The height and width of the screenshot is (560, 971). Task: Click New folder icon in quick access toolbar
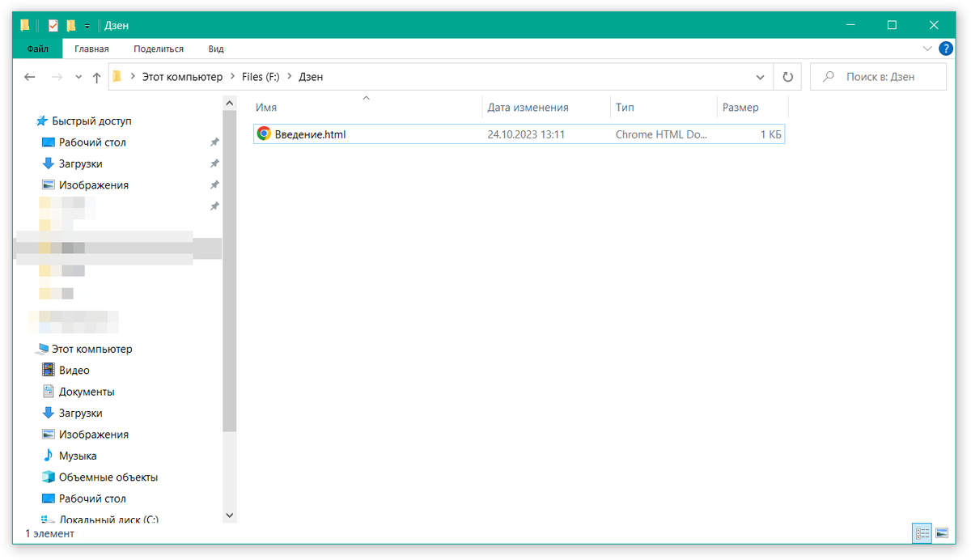click(x=71, y=25)
